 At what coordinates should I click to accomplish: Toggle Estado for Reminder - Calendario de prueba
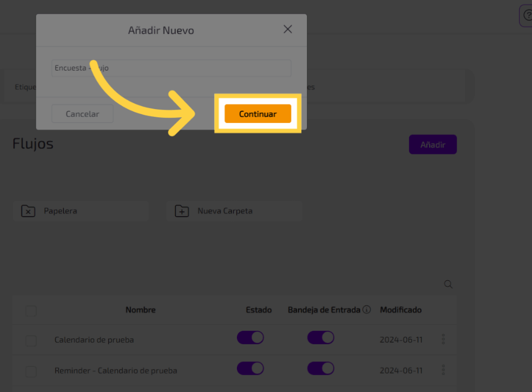[x=250, y=369]
